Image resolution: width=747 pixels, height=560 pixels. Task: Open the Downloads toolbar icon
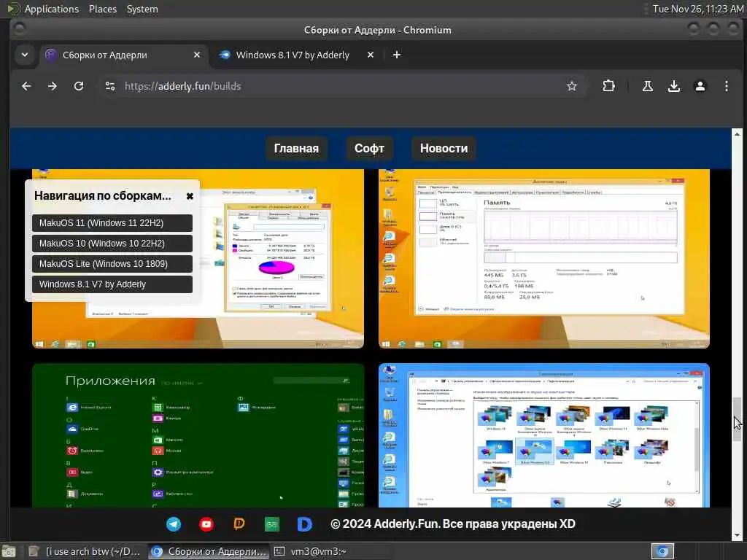(x=673, y=86)
